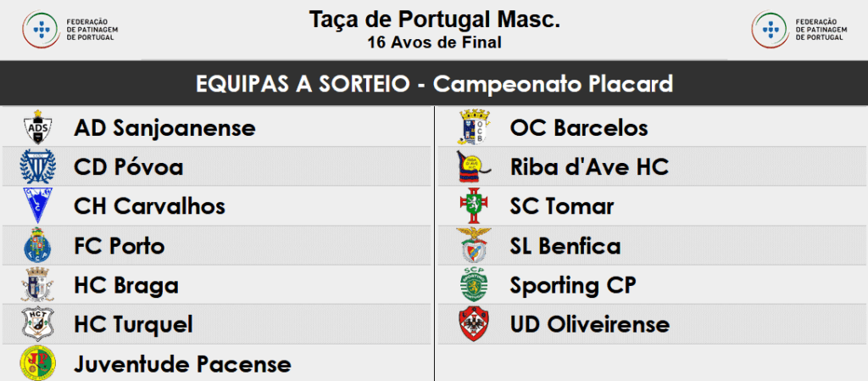The width and height of the screenshot is (868, 381).
Task: Click the Equipas a Sorteio header bar
Action: pyautogui.click(x=434, y=84)
